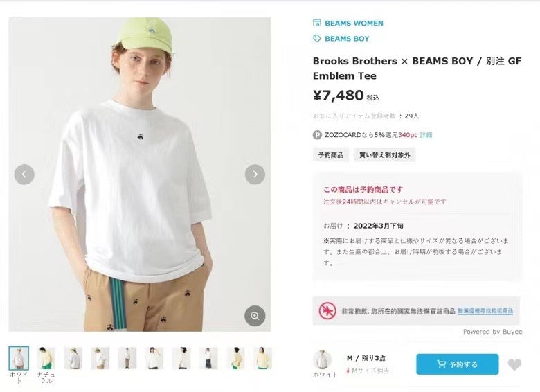Click the unavailable-purchase warning icon
Screen dimensions: 540x392
[x=327, y=311]
